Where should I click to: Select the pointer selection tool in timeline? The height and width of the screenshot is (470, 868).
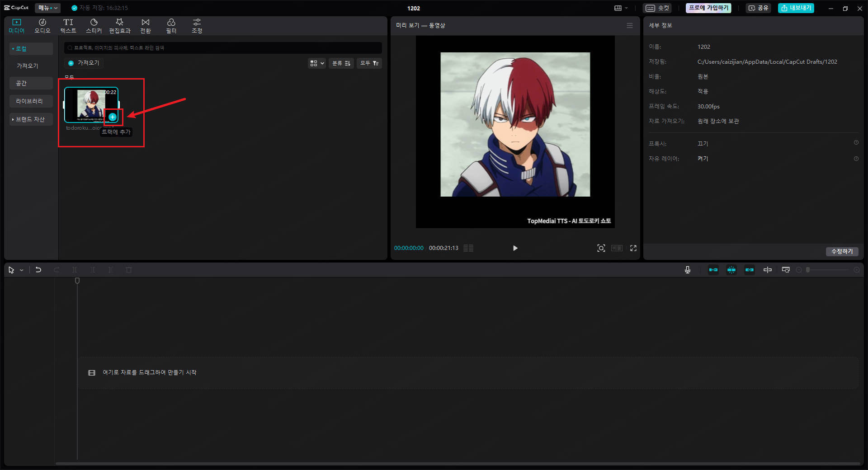[x=11, y=270]
